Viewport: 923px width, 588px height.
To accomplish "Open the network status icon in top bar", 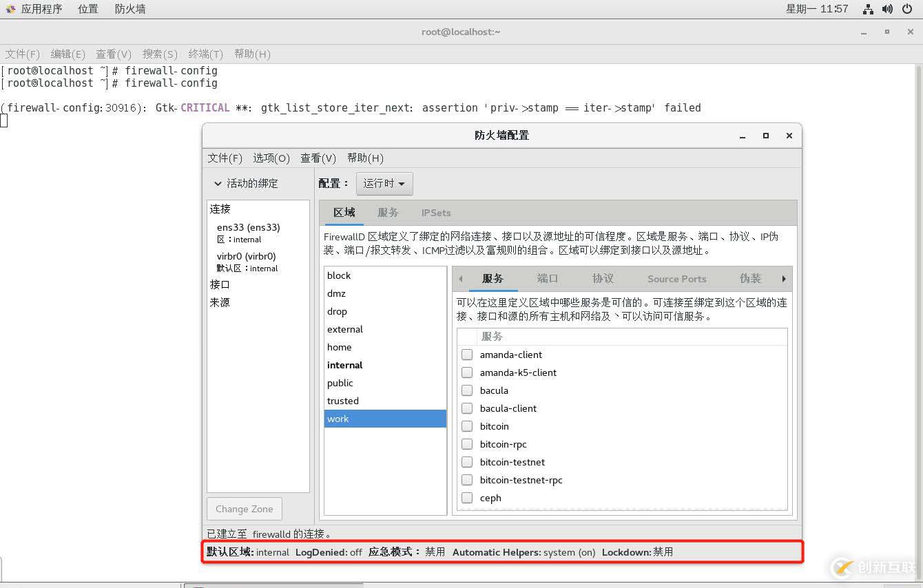I will [868, 9].
